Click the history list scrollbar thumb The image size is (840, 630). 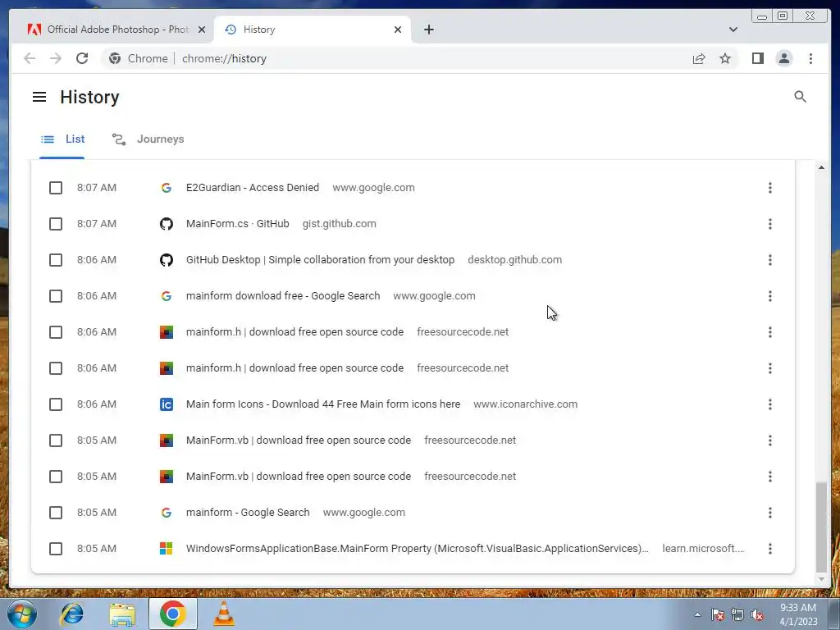[821, 527]
